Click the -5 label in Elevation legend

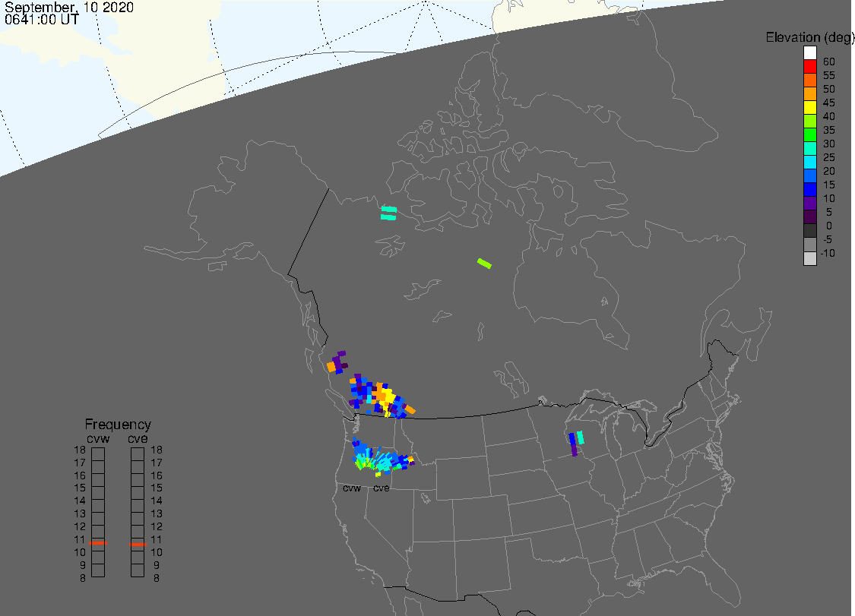pos(828,239)
